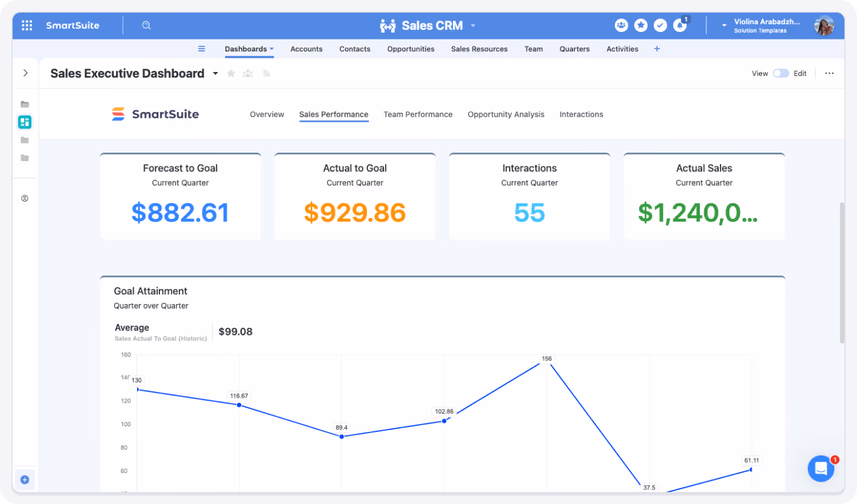This screenshot has width=857, height=504.
Task: Click the $929.86 Actual to Goal value
Action: [355, 213]
